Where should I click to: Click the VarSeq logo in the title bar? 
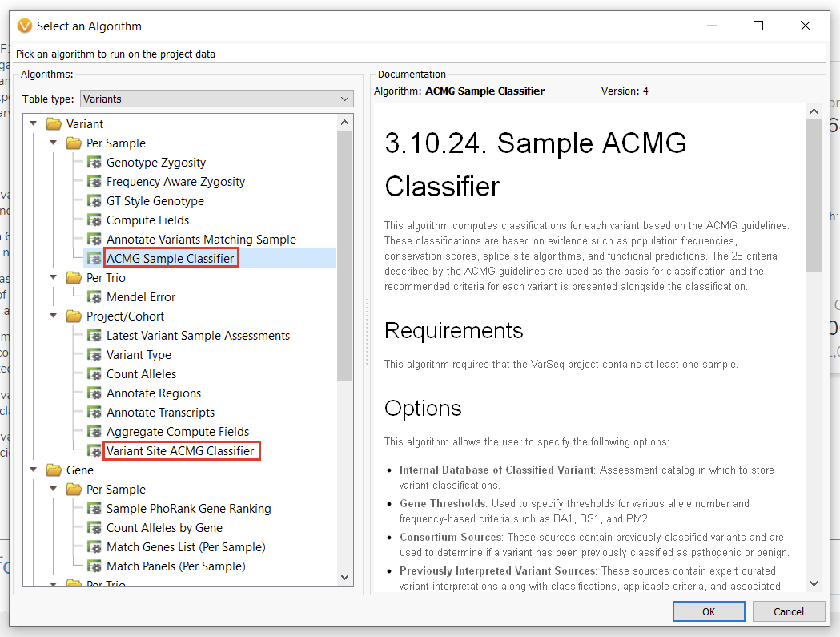point(24,26)
